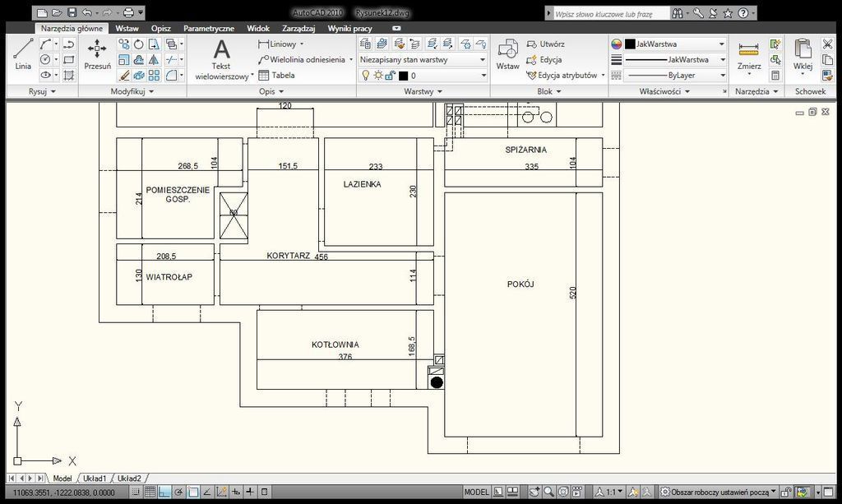842x504 pixels.
Task: Open Niezapisany stan warstwy dropdown
Action: point(423,59)
